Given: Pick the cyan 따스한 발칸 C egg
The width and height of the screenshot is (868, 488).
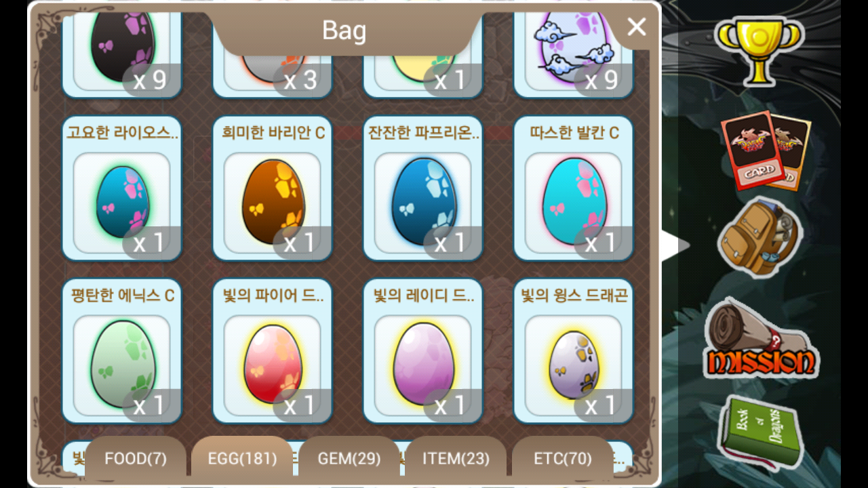Looking at the screenshot, I should click(x=574, y=188).
